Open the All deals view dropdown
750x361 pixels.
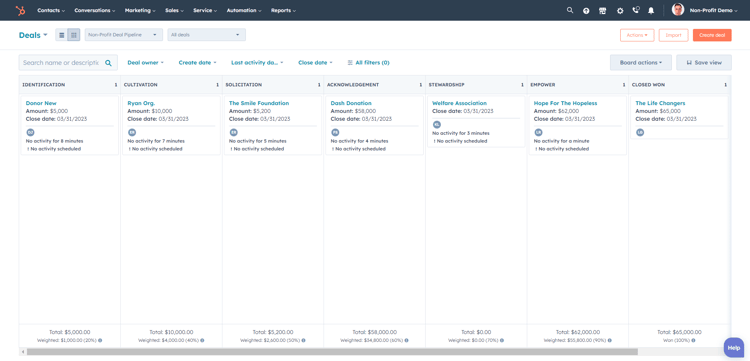(207, 35)
